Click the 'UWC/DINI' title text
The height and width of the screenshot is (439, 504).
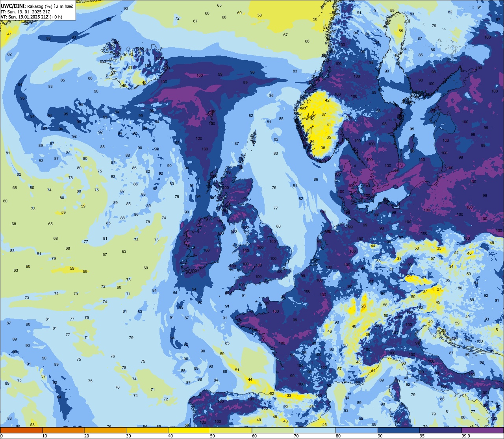pos(12,6)
